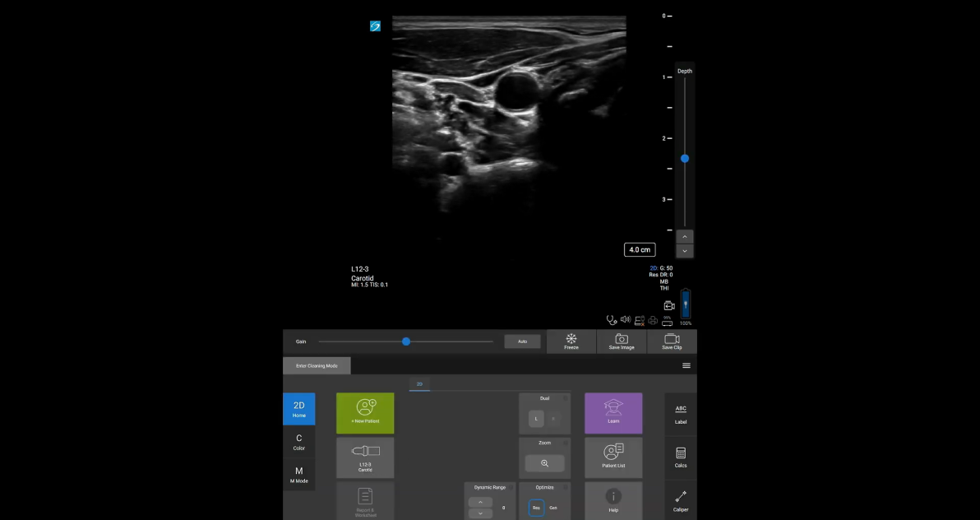This screenshot has width=980, height=520.
Task: Open the hamburger menu
Action: 686,365
